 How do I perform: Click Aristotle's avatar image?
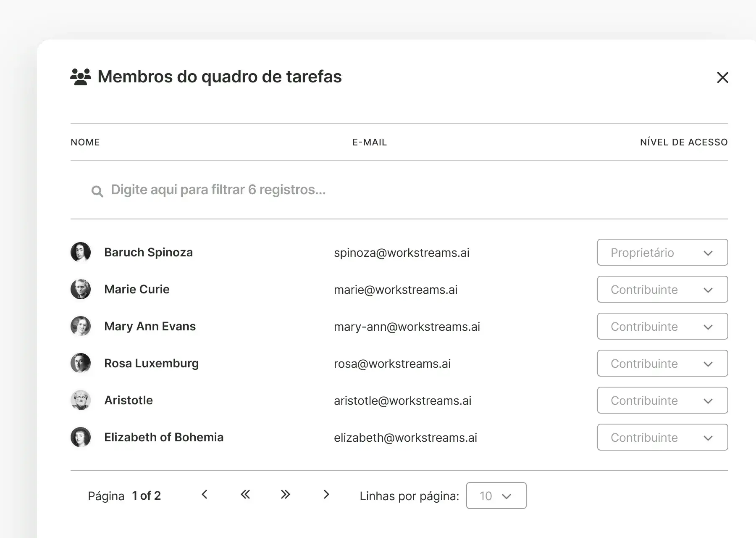(81, 400)
